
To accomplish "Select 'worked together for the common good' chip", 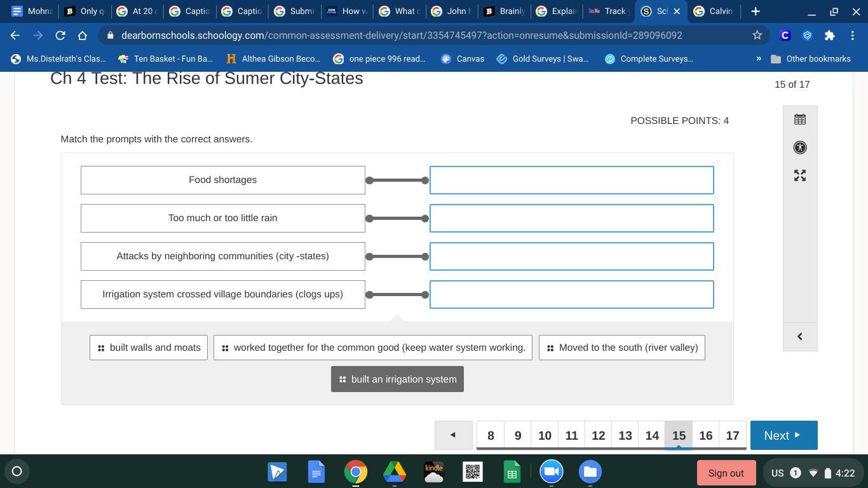I will 373,348.
